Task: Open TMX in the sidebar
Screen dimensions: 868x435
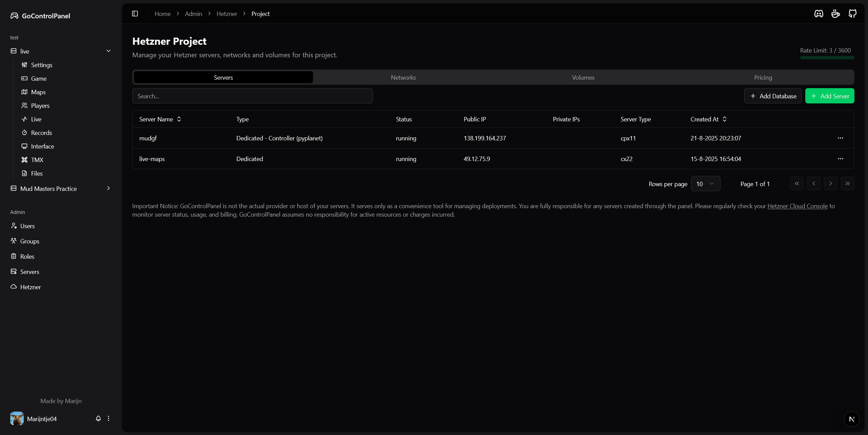Action: pyautogui.click(x=37, y=160)
